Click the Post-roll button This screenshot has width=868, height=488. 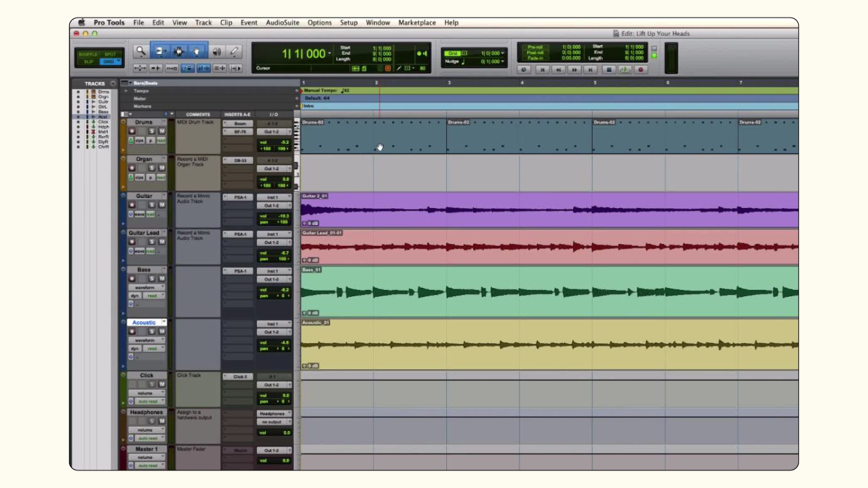tap(534, 53)
